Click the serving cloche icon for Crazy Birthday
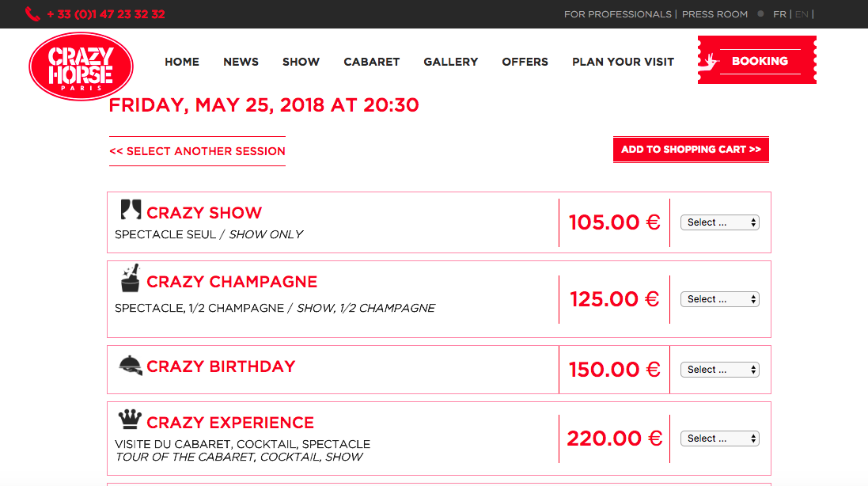Image resolution: width=868 pixels, height=486 pixels. 130,366
